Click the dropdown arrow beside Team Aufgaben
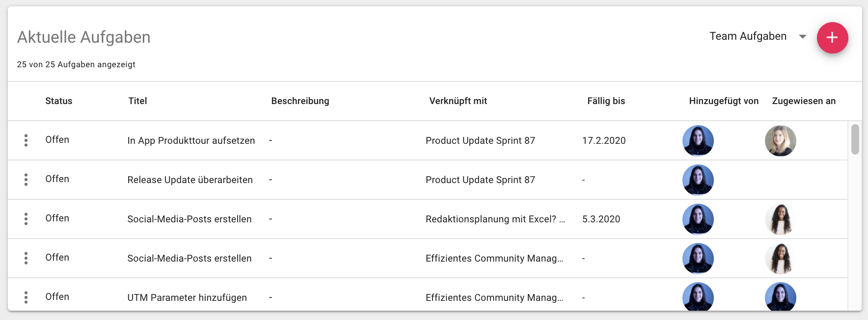 click(x=803, y=37)
